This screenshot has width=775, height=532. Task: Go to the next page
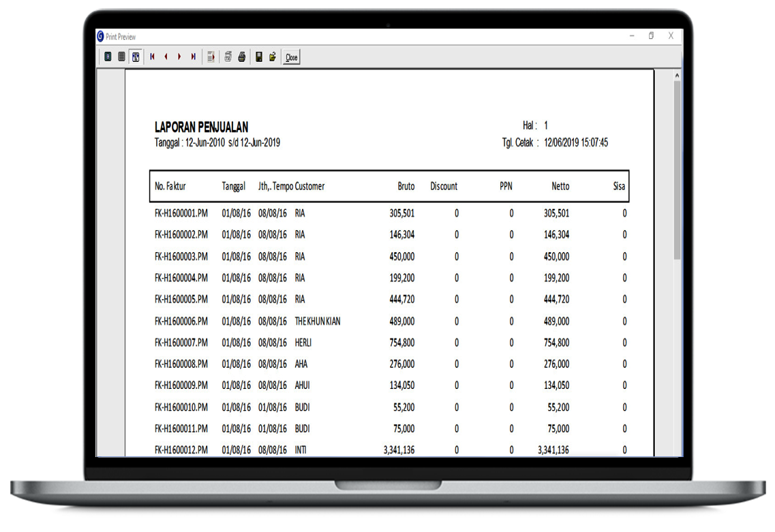pyautogui.click(x=179, y=57)
